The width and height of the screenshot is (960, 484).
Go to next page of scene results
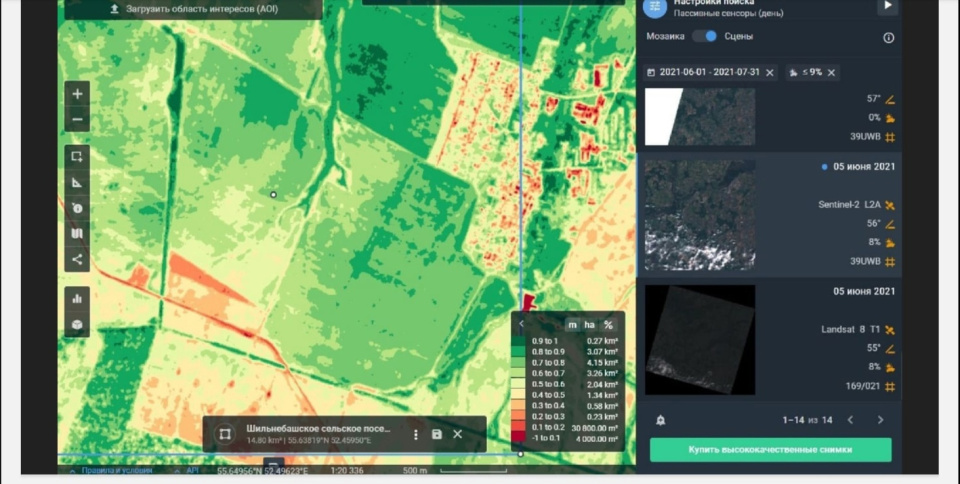click(880, 420)
